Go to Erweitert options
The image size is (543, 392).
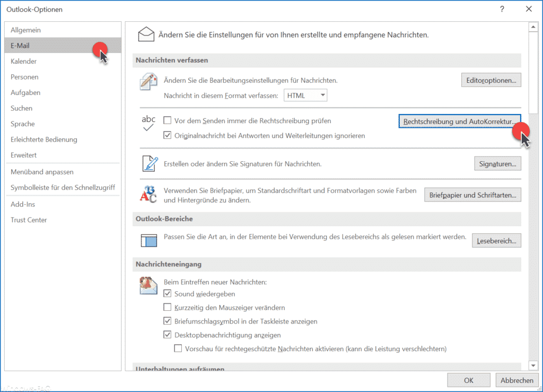coord(63,155)
